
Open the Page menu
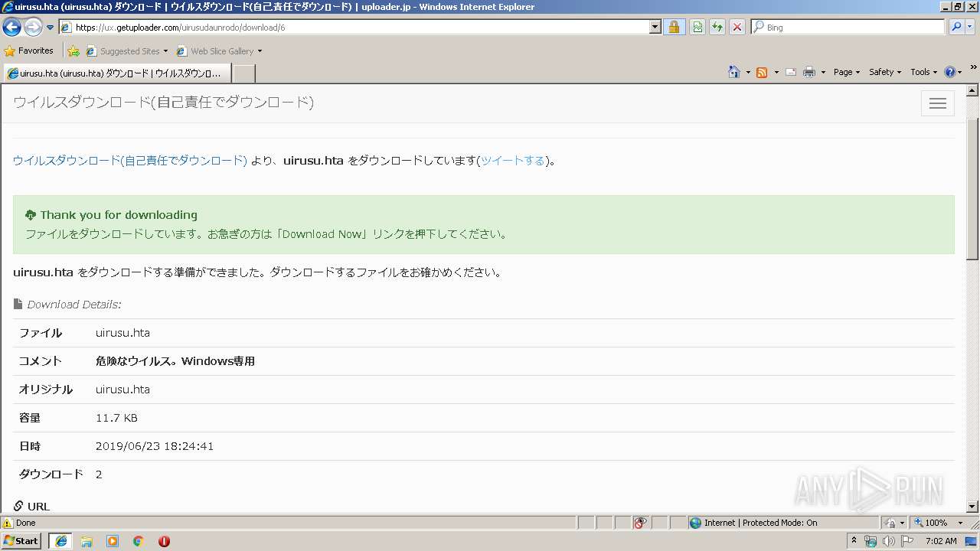pos(846,72)
